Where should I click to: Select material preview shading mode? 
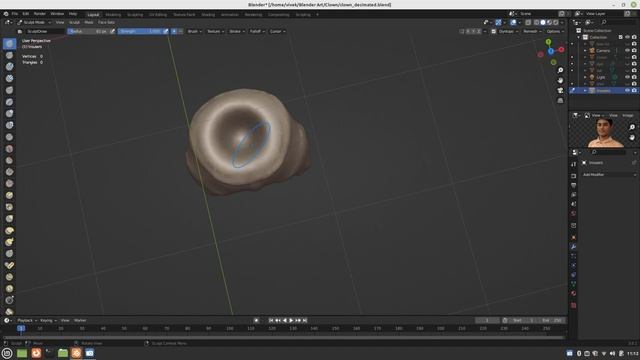(549, 22)
